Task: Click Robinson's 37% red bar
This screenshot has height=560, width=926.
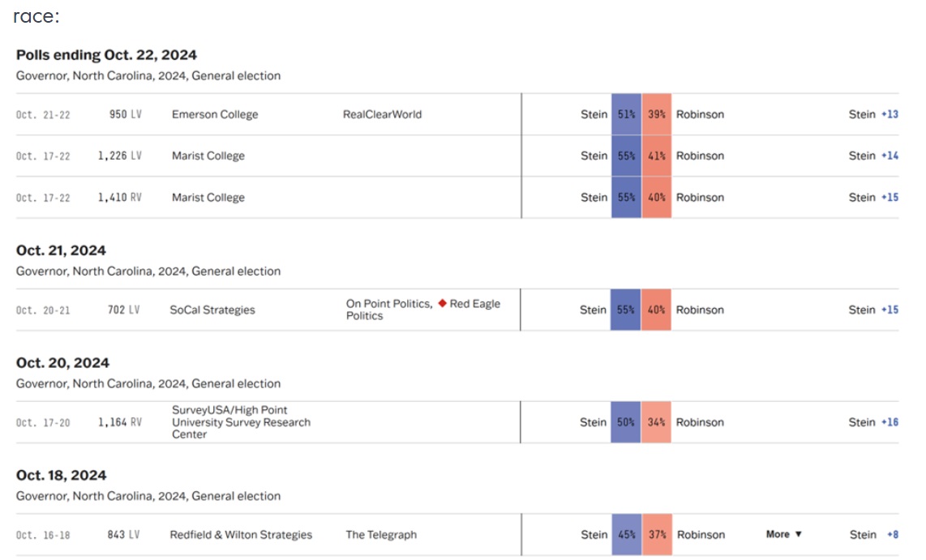Action: (656, 534)
